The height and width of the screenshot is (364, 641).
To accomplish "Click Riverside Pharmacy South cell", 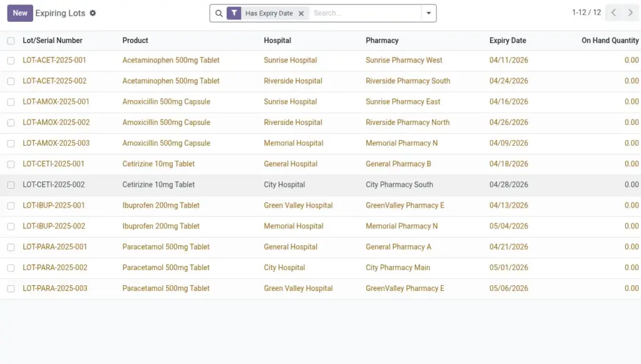I will (408, 81).
